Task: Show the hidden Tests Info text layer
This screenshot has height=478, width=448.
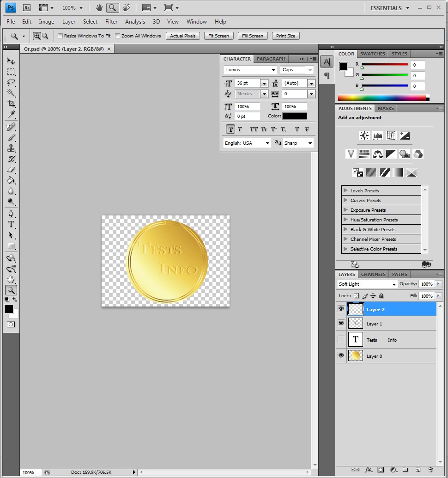Action: [x=341, y=340]
